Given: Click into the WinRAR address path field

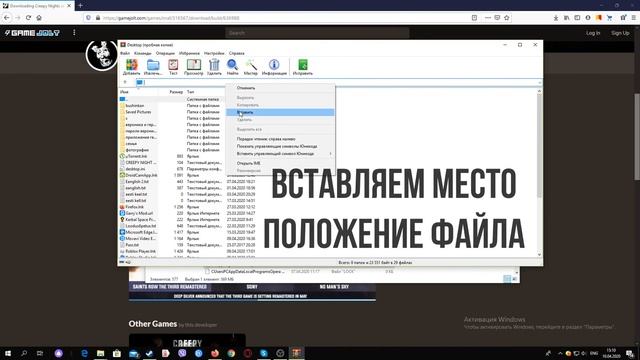Looking at the screenshot, I should point(340,82).
